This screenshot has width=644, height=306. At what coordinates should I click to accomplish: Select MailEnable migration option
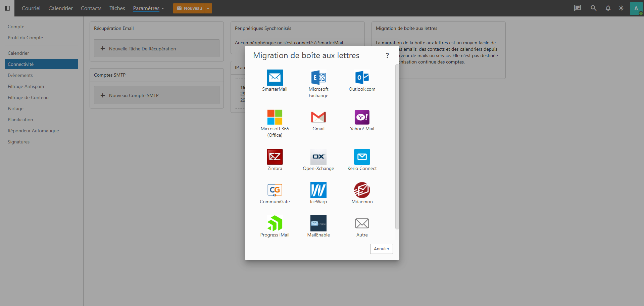click(318, 226)
